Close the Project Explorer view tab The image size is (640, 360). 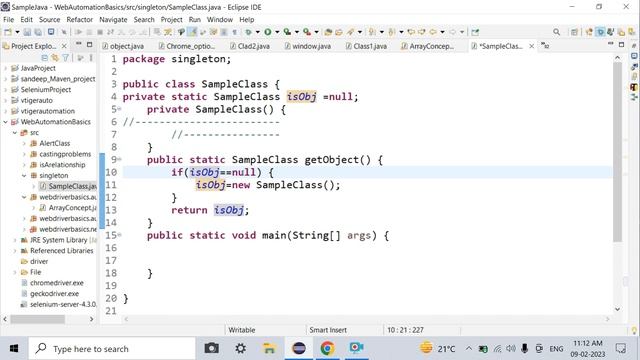(64, 46)
